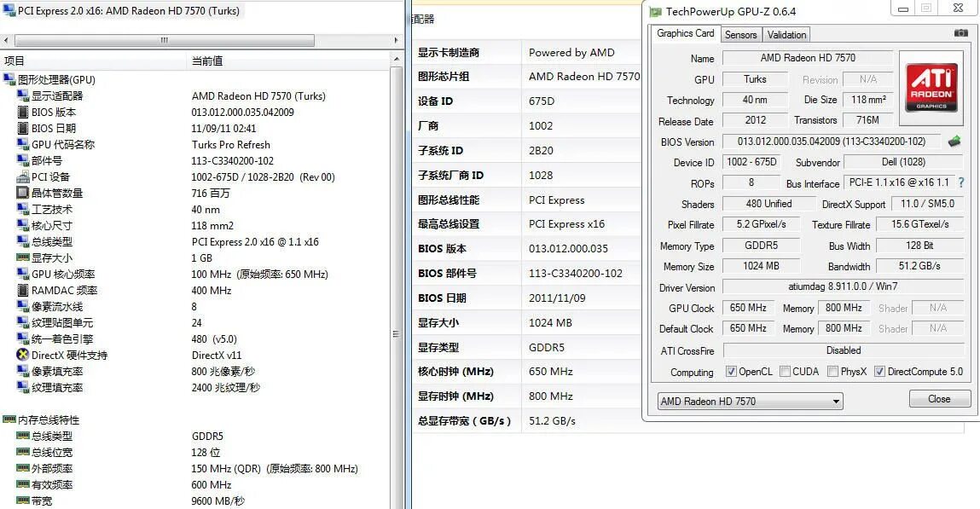The height and width of the screenshot is (509, 980).
Task: Click the icon beside GPU 核心频率
Action: [x=22, y=274]
